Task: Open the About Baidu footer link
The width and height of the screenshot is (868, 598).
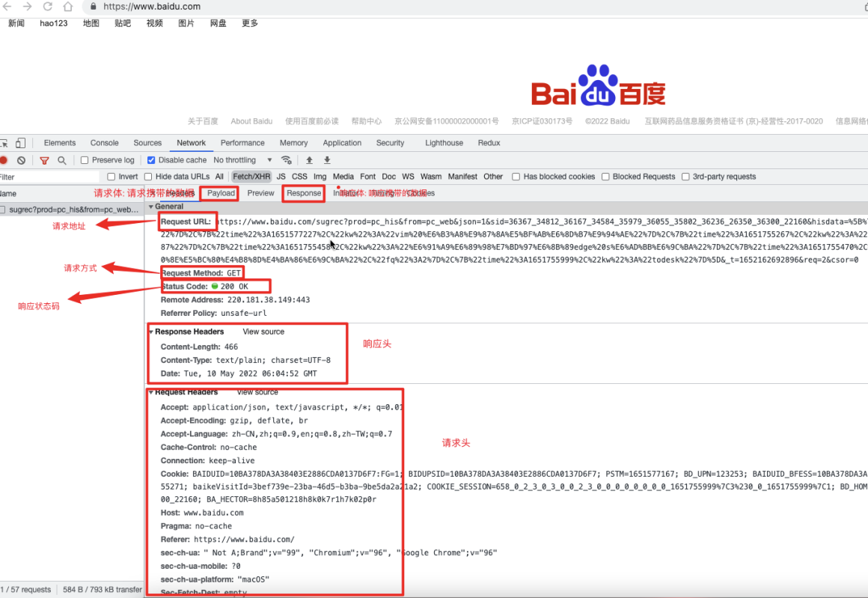Action: pyautogui.click(x=251, y=121)
